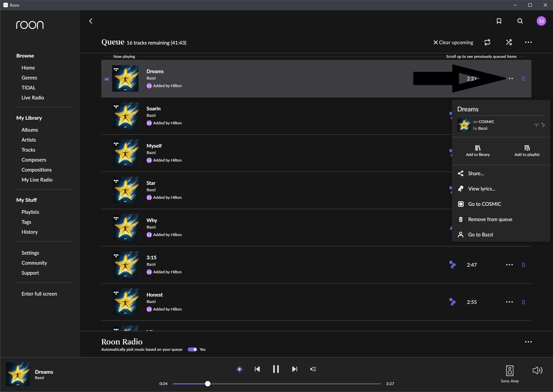The image size is (553, 392).
Task: Open Community in sidebar
Action: click(x=34, y=263)
